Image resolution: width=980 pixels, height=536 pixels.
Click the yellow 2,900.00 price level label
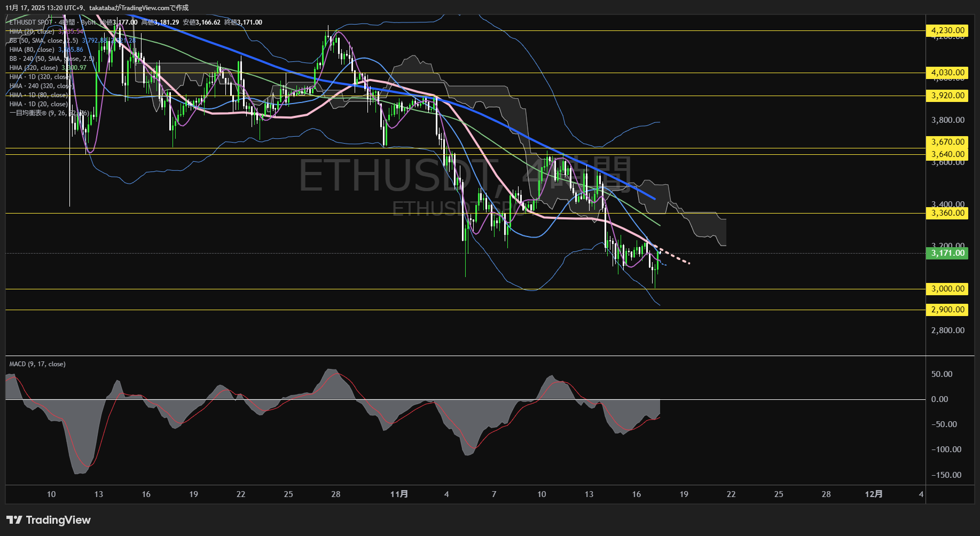coord(947,310)
